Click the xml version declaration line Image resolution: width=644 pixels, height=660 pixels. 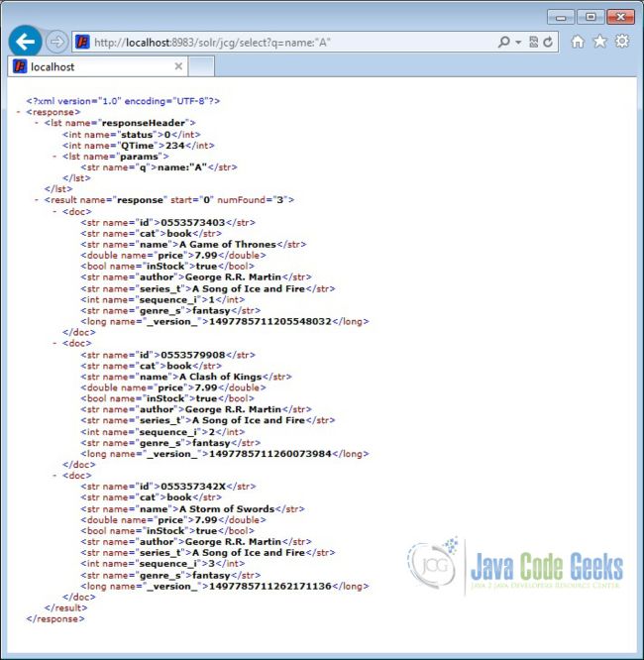point(123,101)
